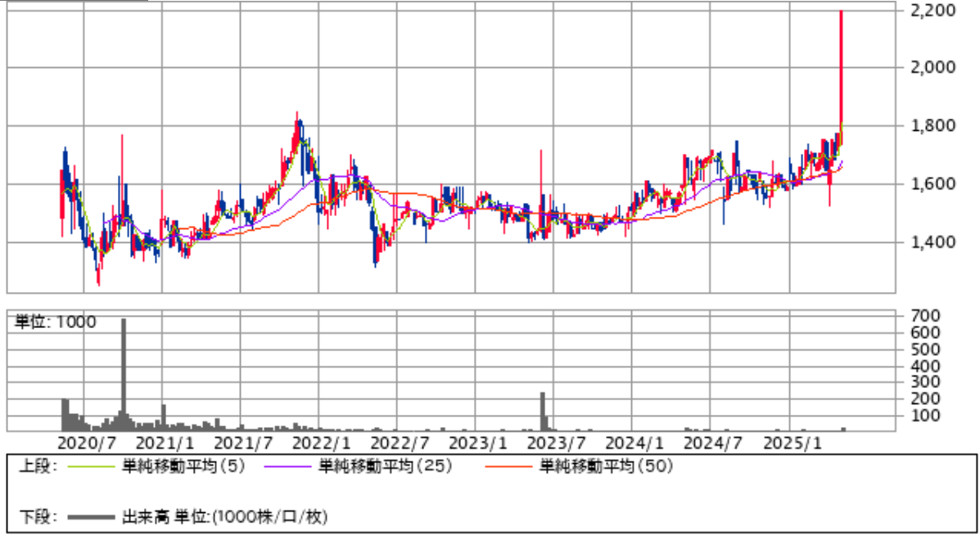Click the 上段: legend label
The image size is (980, 540).
pyautogui.click(x=38, y=466)
